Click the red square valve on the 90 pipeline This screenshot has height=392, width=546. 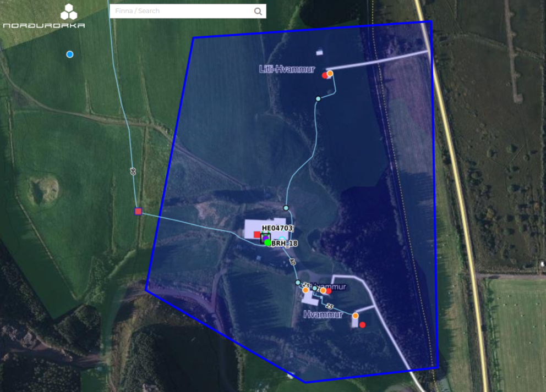(138, 211)
